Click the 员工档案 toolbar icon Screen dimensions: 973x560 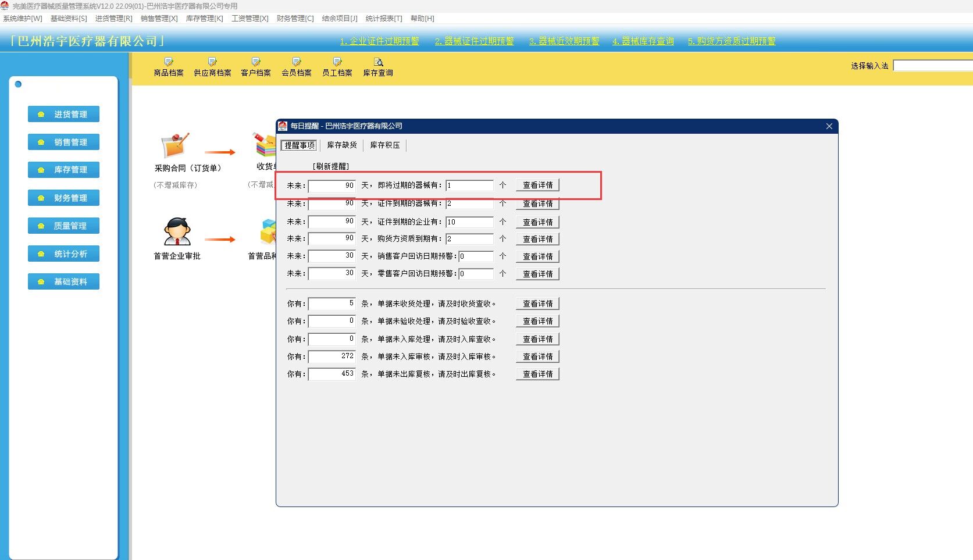(337, 62)
